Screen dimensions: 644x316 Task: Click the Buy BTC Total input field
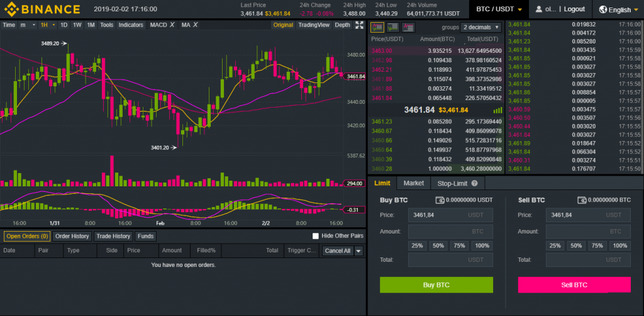(450, 260)
